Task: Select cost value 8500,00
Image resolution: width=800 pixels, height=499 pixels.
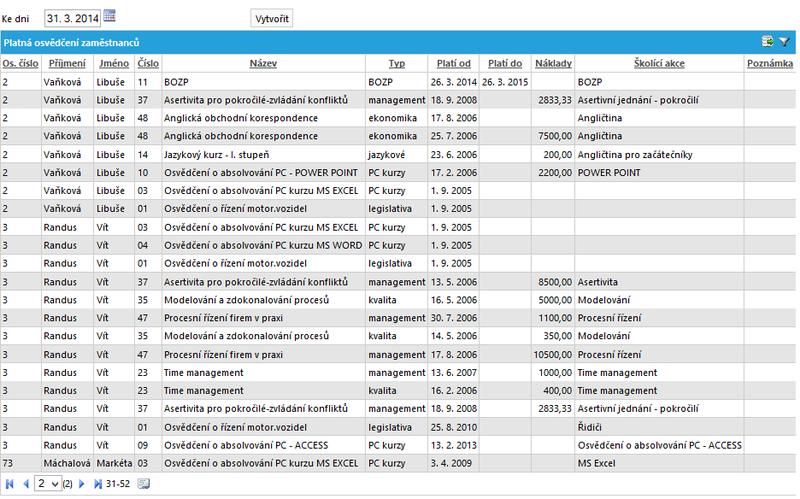Action: click(555, 282)
